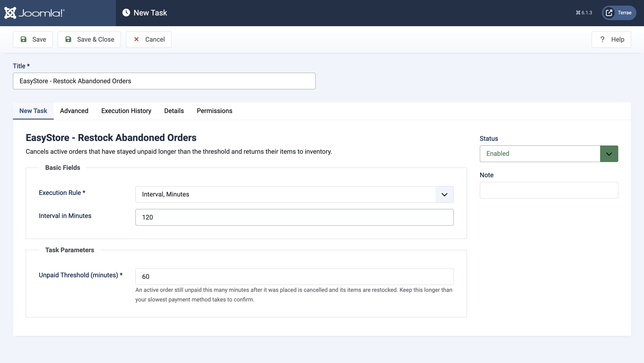
Task: Click the question mark Help icon
Action: pyautogui.click(x=602, y=39)
